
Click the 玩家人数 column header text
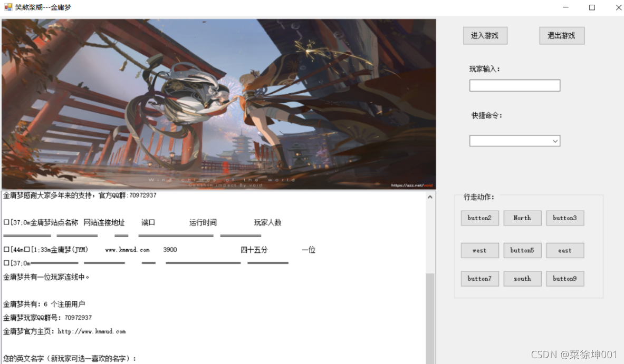(268, 222)
